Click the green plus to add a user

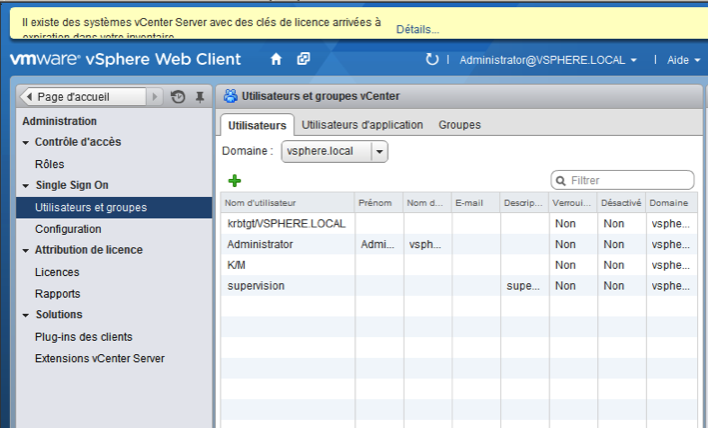click(235, 180)
